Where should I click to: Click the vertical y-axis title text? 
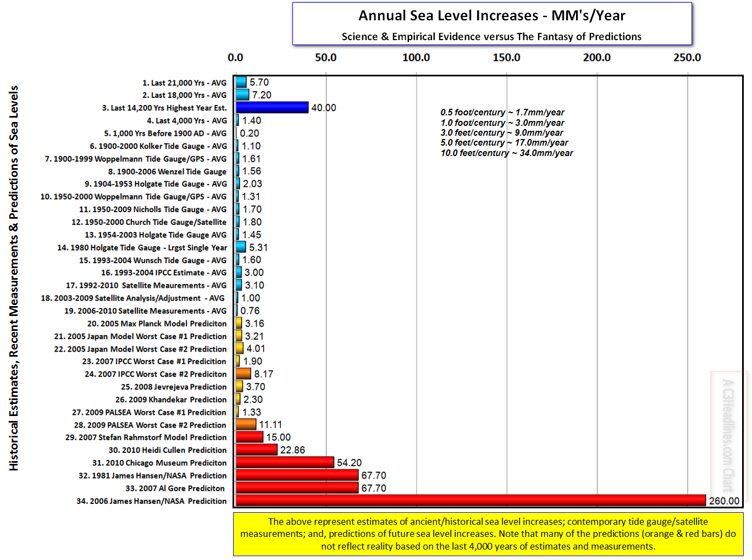tap(14, 278)
